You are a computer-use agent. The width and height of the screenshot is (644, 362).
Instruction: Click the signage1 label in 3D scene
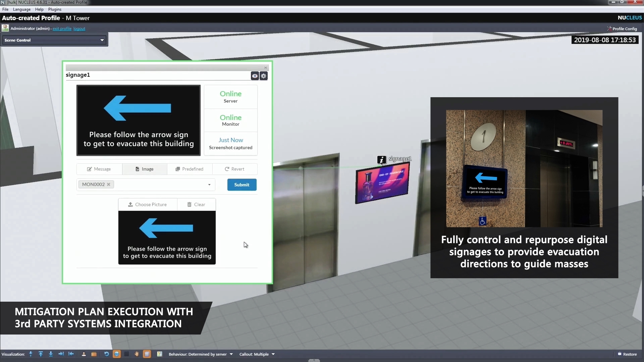[x=400, y=159]
